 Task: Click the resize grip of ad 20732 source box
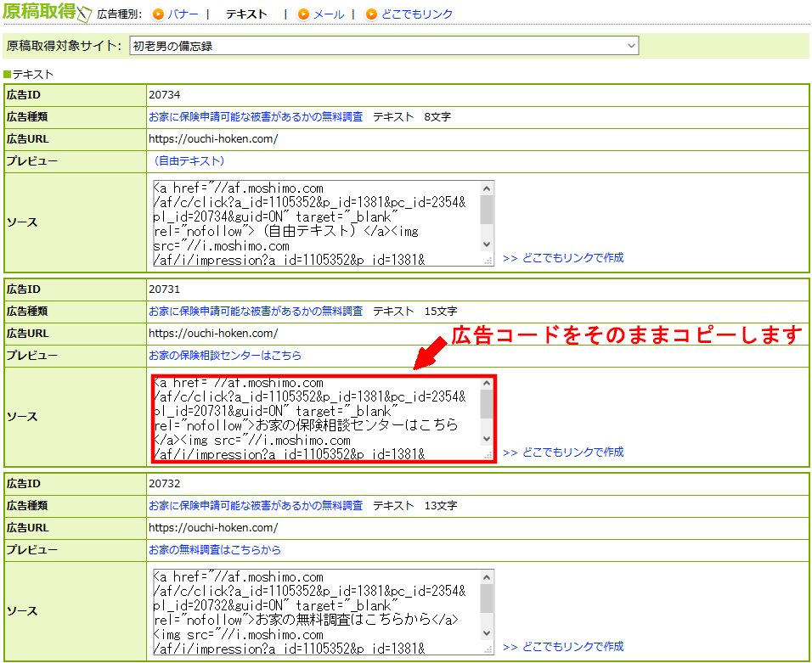point(488,649)
